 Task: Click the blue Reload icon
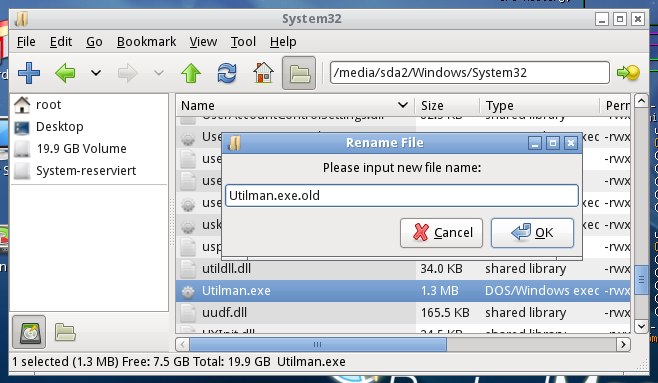tap(227, 73)
